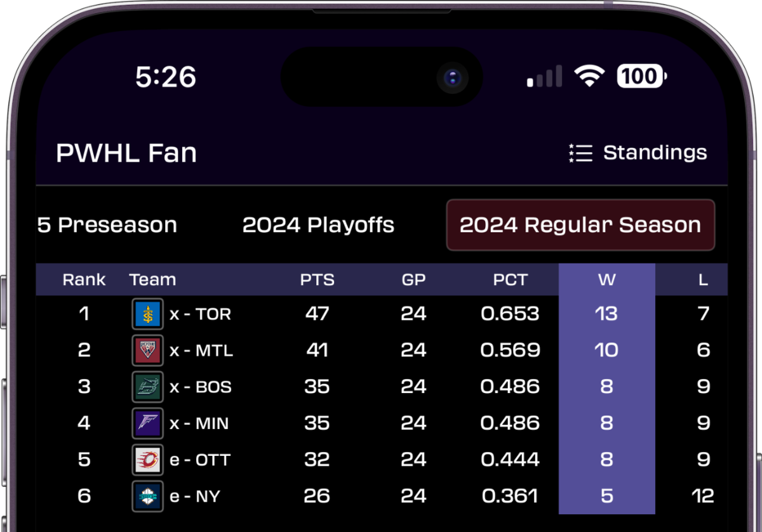762x532 pixels.
Task: Click the e - NY team name
Action: [194, 496]
